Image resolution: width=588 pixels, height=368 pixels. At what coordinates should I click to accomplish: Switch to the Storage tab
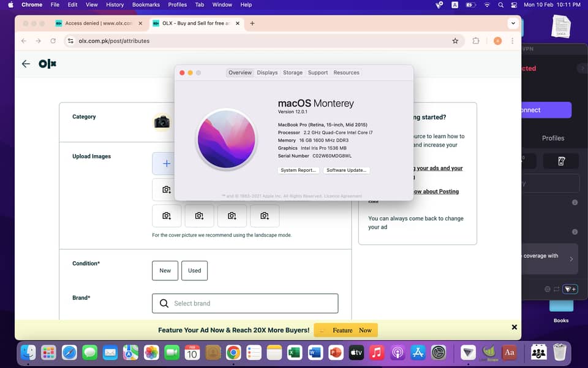[293, 72]
